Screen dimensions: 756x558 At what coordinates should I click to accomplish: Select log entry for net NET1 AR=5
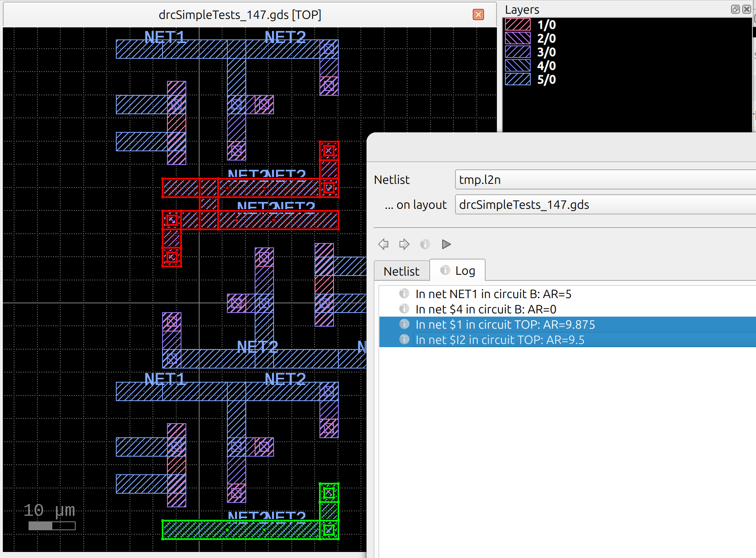493,294
